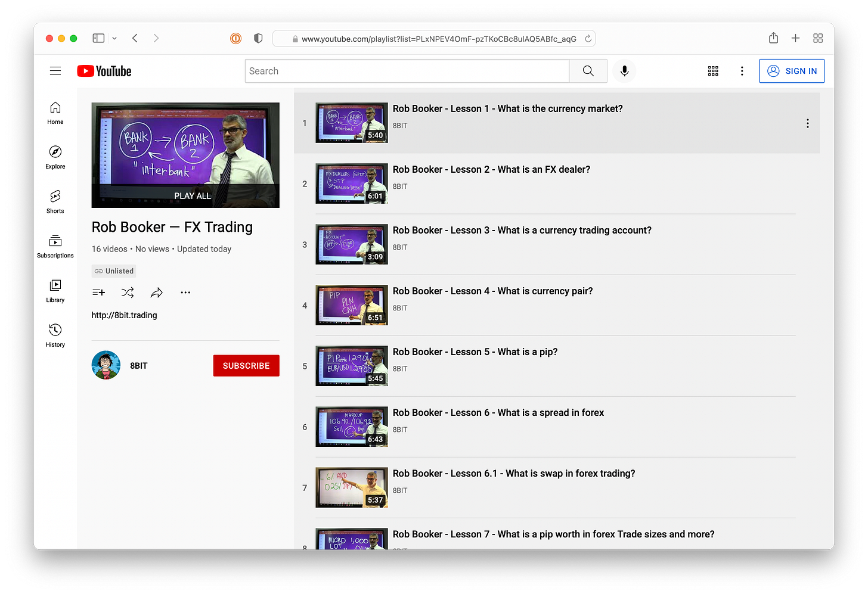Open Lesson 6 spread video thumbnail
Viewport: 868px width, 594px height.
[352, 427]
